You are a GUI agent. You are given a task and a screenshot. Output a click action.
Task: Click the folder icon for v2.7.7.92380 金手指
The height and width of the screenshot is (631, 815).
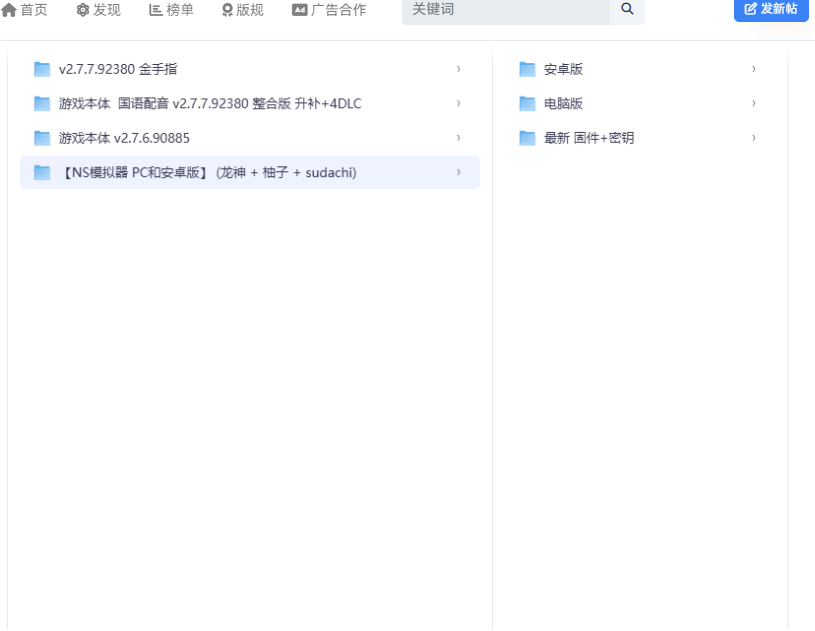coord(42,69)
